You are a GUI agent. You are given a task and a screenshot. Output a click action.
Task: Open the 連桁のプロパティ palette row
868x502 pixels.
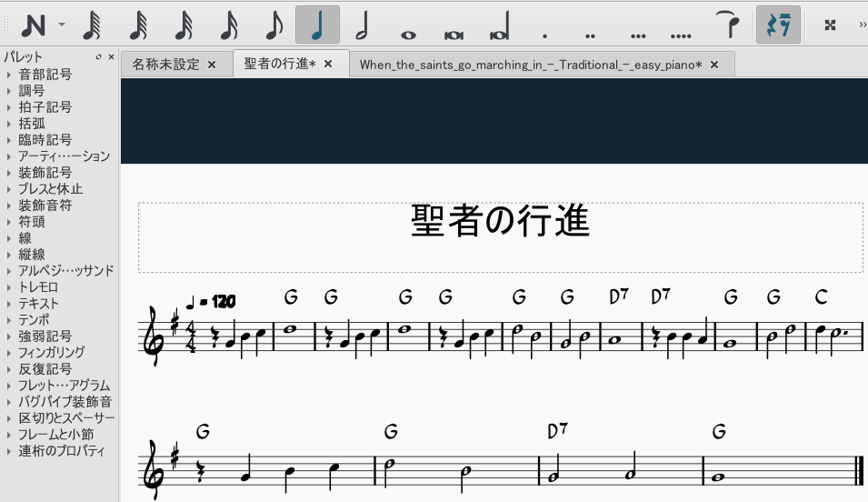point(60,450)
